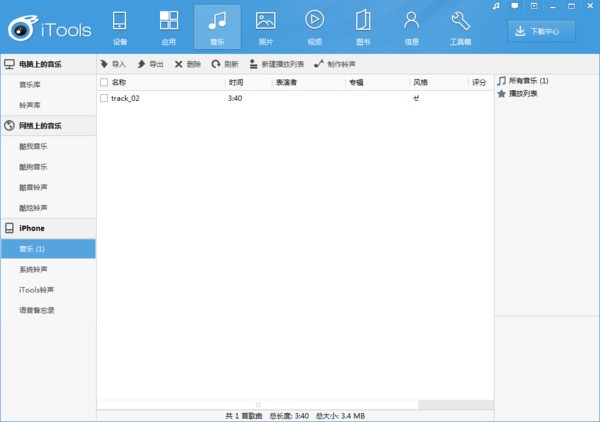
Task: Collapse the 电脑上的音乐 sidebar section
Action: [48, 64]
